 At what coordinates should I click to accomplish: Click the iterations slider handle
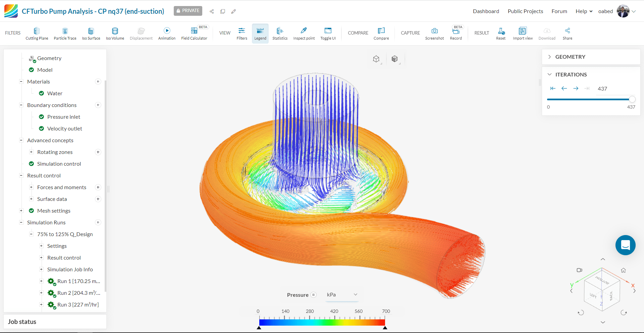click(632, 99)
